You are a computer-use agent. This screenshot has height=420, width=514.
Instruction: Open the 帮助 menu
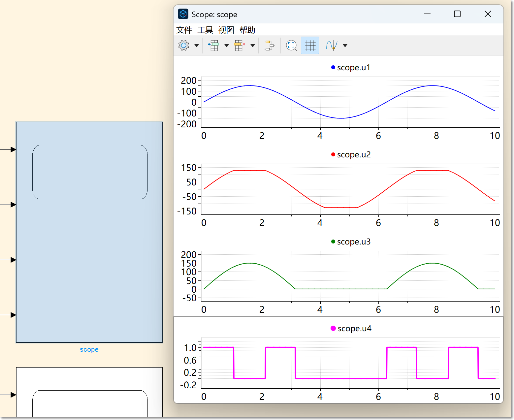247,30
